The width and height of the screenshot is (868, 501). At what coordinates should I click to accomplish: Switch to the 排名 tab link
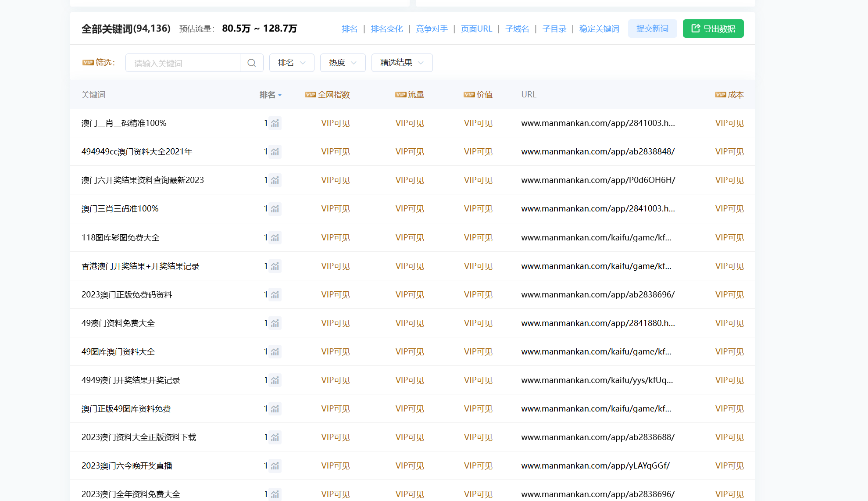350,29
